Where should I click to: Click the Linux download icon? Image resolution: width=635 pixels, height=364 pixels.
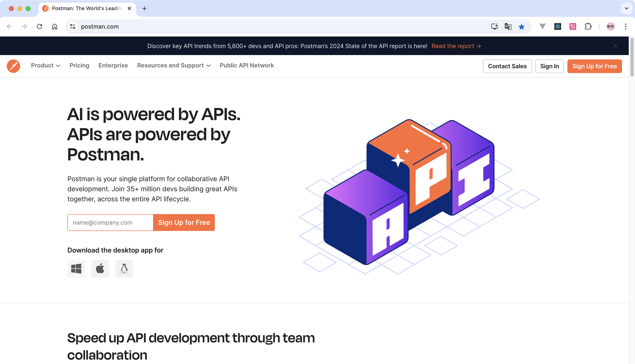tap(124, 268)
